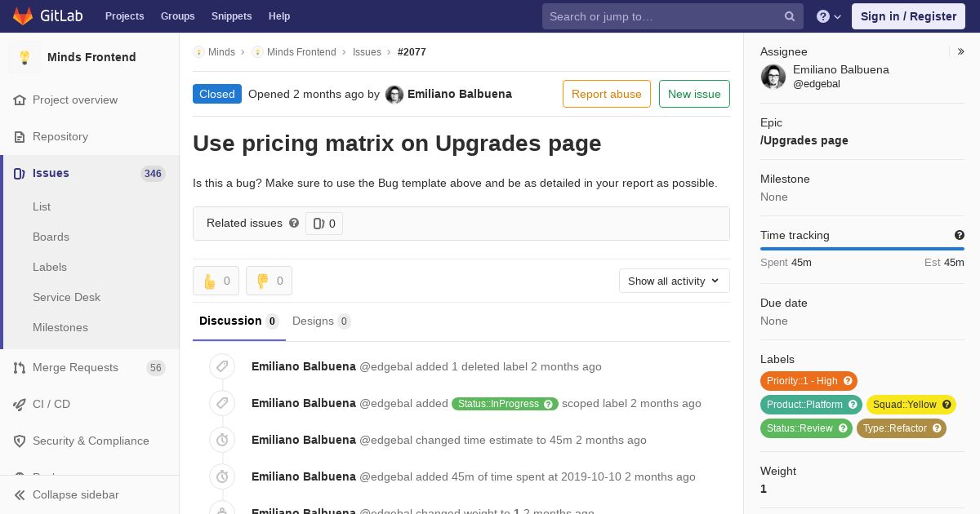Click the Type::Refactor label

coord(902,428)
